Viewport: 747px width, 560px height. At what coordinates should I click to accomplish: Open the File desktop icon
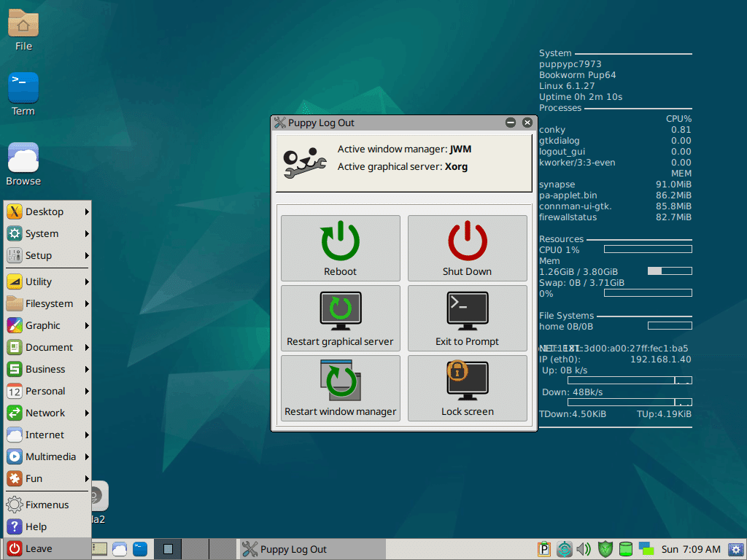pos(23,29)
